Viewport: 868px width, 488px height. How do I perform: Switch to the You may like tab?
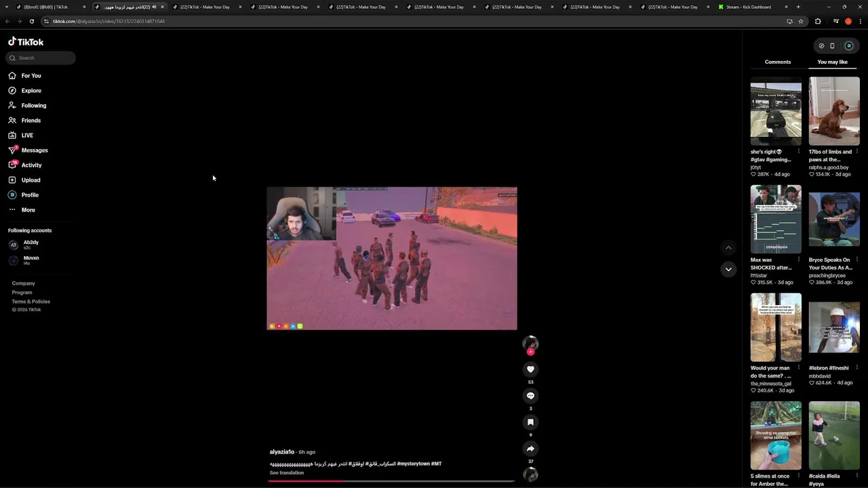point(833,62)
